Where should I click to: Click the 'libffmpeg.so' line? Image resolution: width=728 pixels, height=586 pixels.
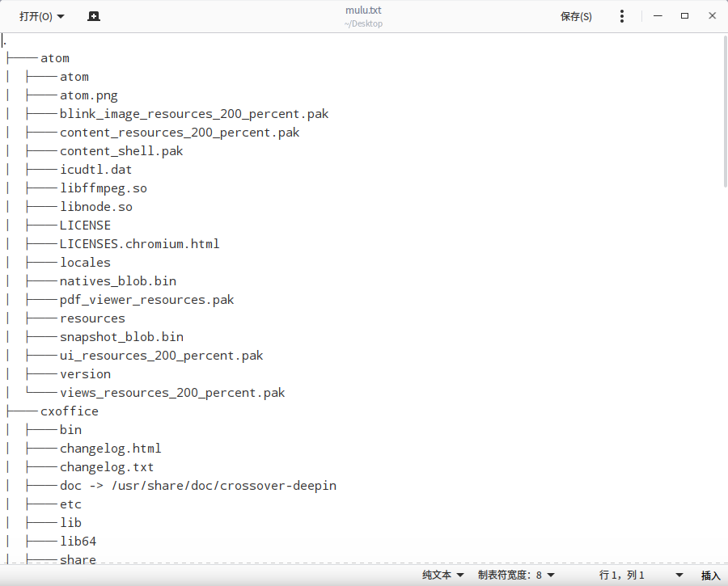click(104, 188)
